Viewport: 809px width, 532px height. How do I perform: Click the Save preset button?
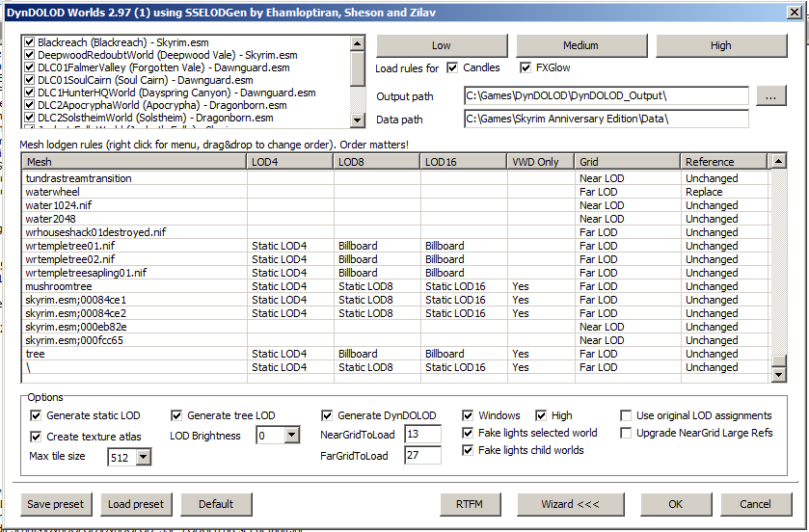[x=56, y=504]
